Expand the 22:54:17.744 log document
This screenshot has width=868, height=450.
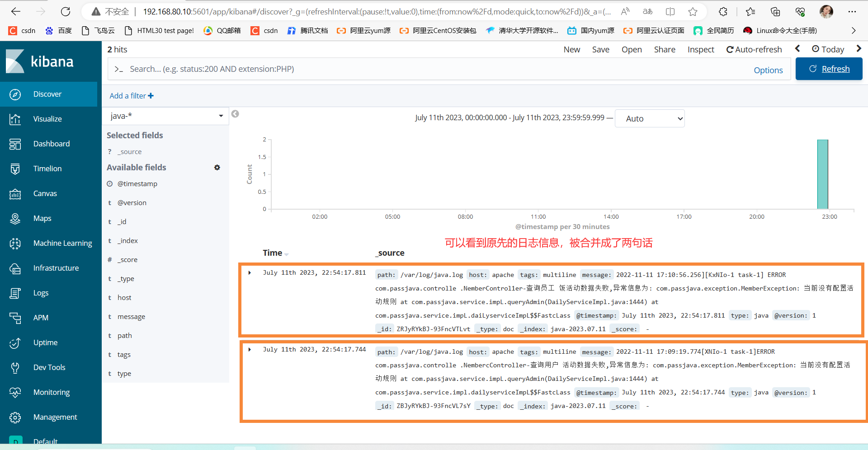coord(250,349)
